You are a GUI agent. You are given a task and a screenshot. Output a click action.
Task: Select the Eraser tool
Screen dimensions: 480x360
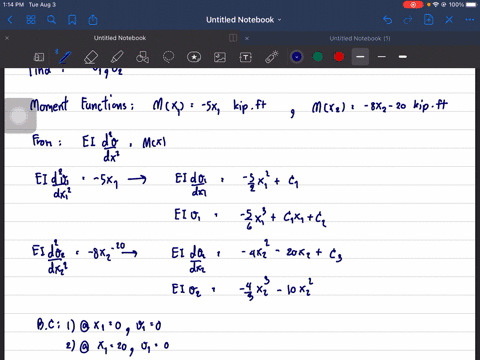(x=91, y=57)
